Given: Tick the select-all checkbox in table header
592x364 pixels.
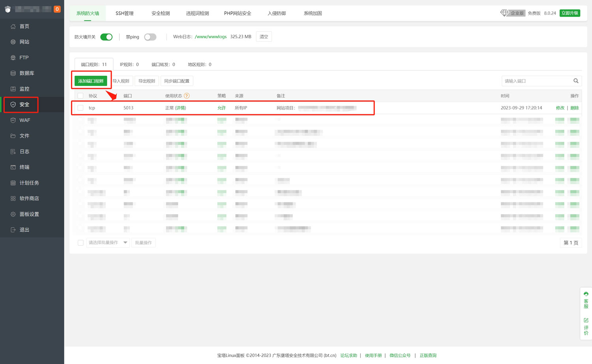Looking at the screenshot, I should coord(81,96).
